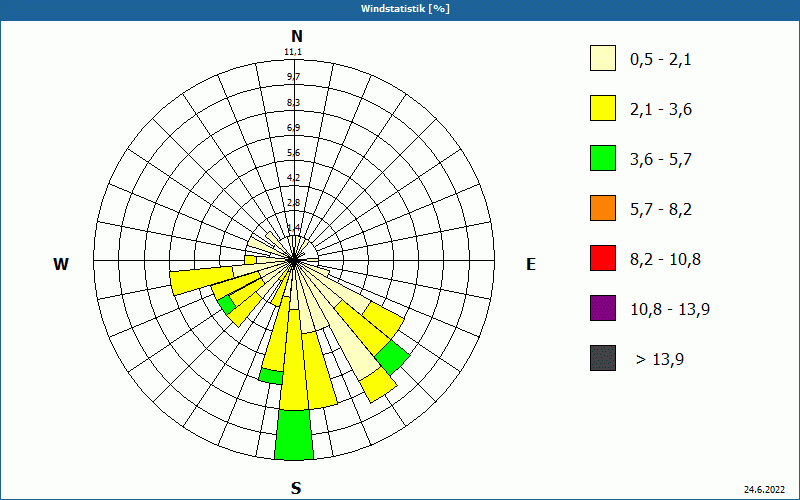Click the N compass label
Screen dimensions: 800x500
(297, 36)
